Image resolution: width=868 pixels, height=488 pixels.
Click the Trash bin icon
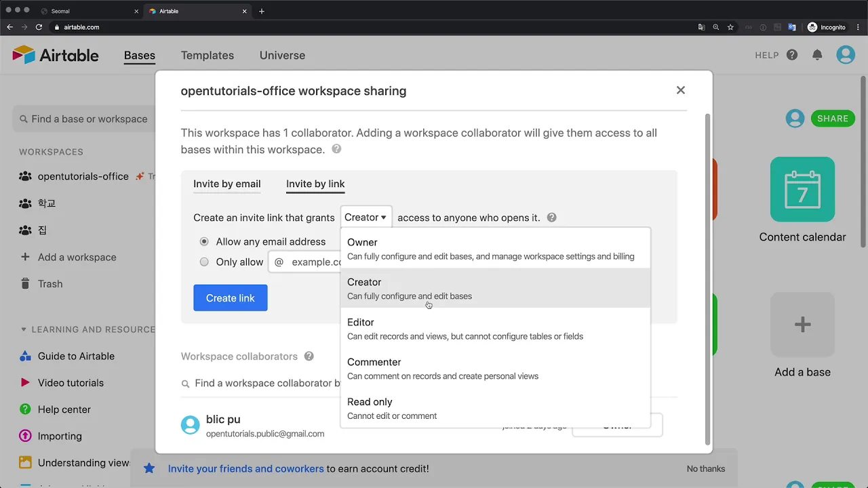[25, 284]
